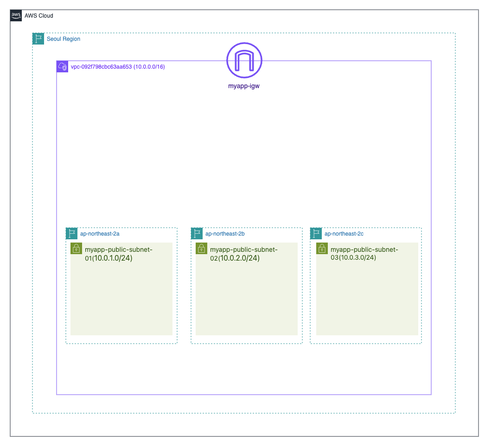
Task: Click the ap-northeast-2c zone flag icon
Action: (x=316, y=234)
